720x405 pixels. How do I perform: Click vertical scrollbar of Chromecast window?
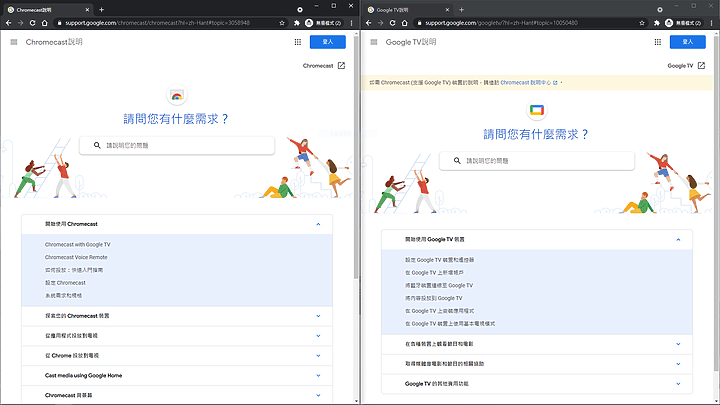356,156
